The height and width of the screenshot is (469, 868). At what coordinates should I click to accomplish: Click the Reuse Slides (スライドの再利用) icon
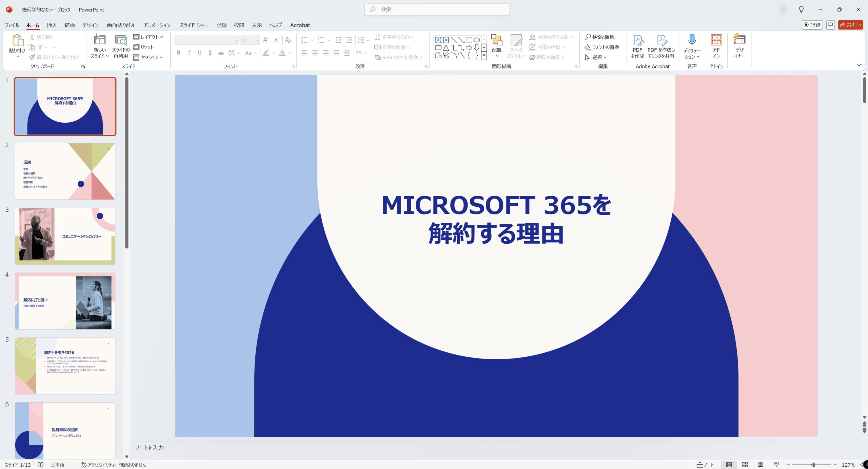(121, 40)
